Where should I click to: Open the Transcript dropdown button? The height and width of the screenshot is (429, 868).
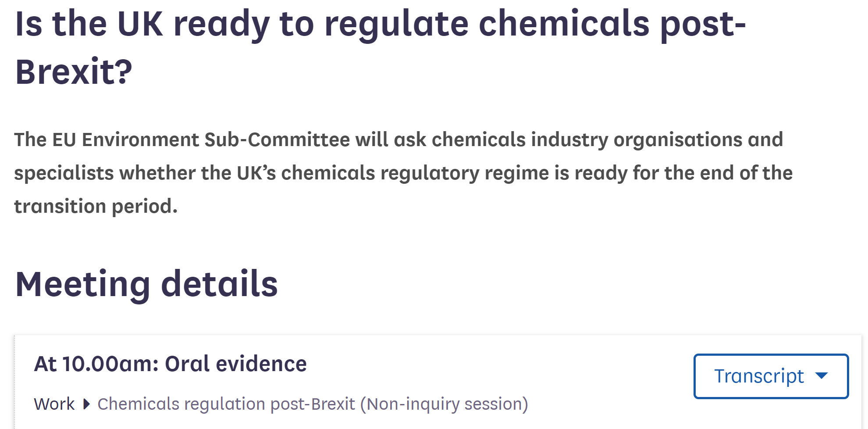tap(771, 376)
